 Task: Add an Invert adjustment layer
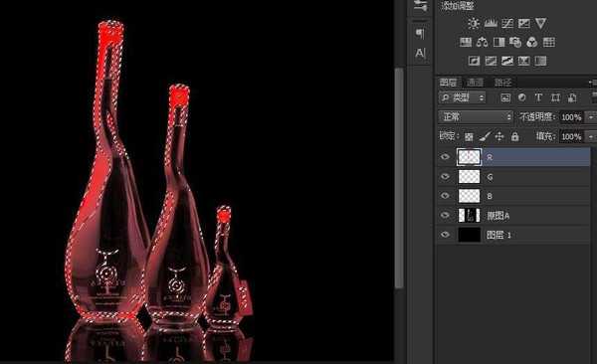point(474,61)
